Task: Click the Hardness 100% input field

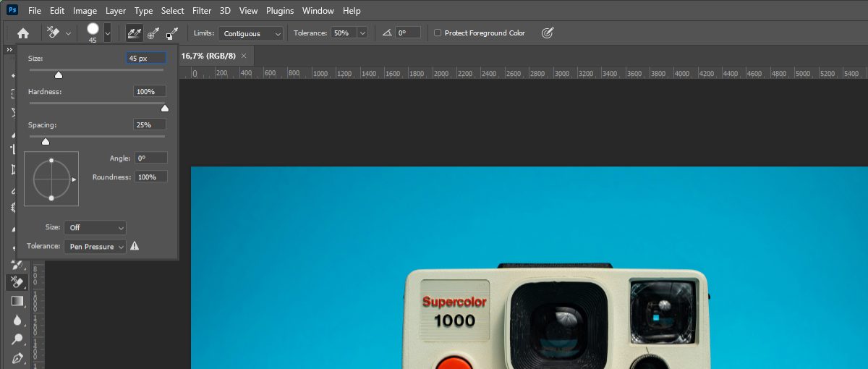Action: (150, 91)
